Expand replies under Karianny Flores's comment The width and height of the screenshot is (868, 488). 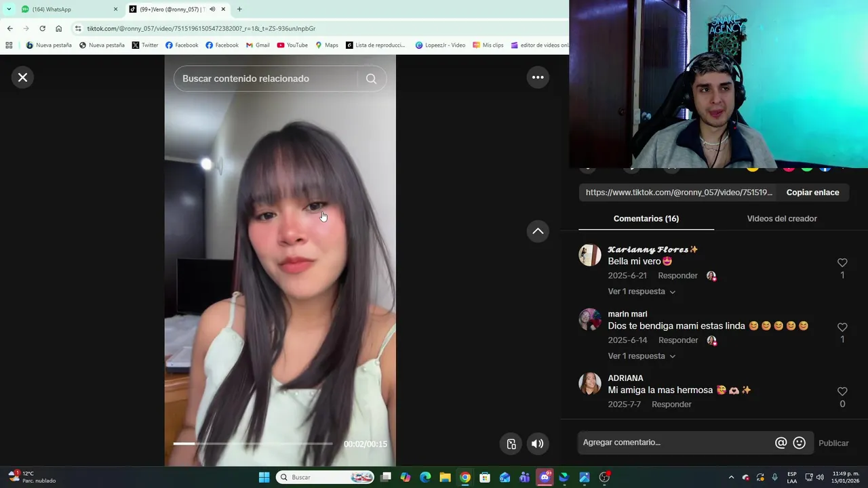(642, 291)
